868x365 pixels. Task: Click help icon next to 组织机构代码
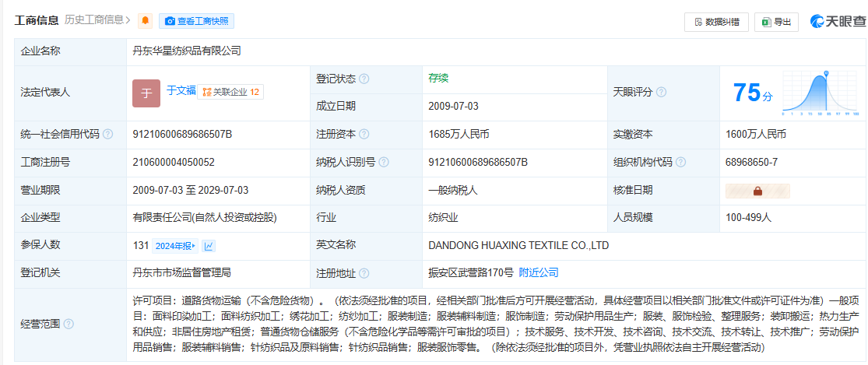point(681,162)
